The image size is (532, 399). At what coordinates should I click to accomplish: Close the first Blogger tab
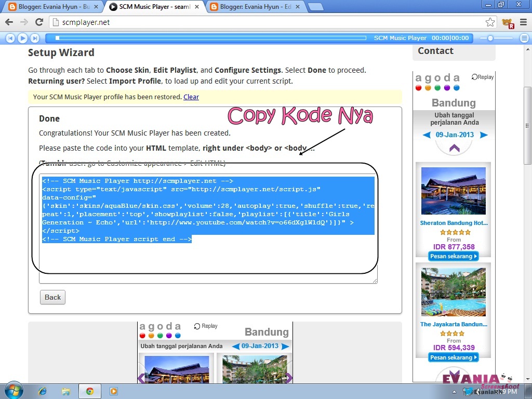click(x=96, y=6)
